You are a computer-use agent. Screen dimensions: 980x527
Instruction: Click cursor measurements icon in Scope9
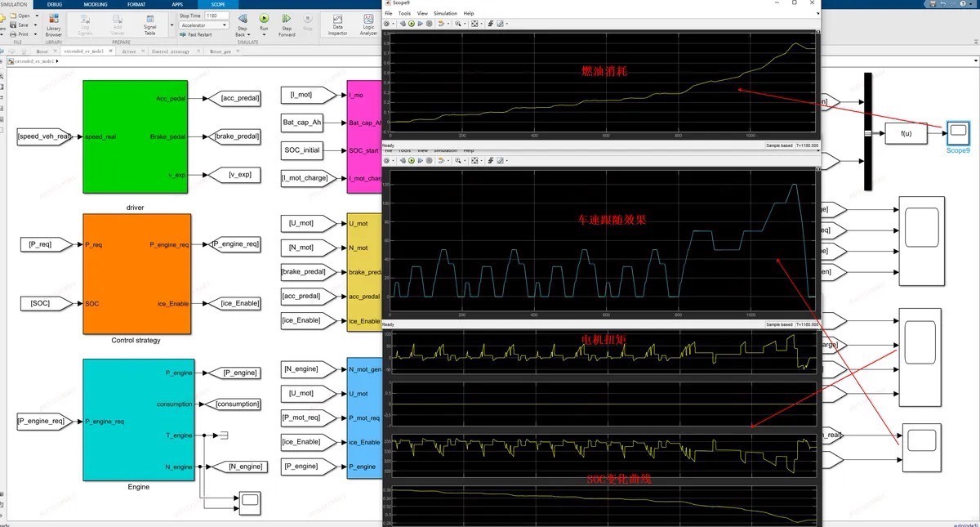pyautogui.click(x=500, y=24)
